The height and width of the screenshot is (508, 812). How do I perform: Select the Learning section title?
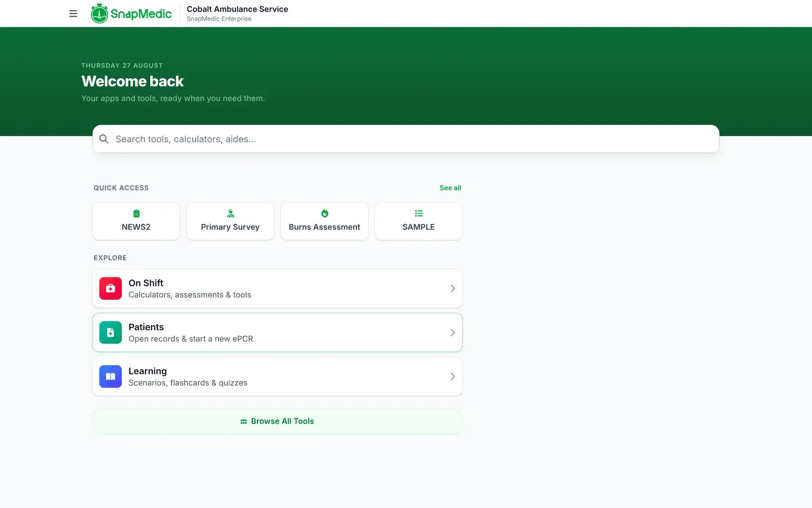pyautogui.click(x=148, y=371)
